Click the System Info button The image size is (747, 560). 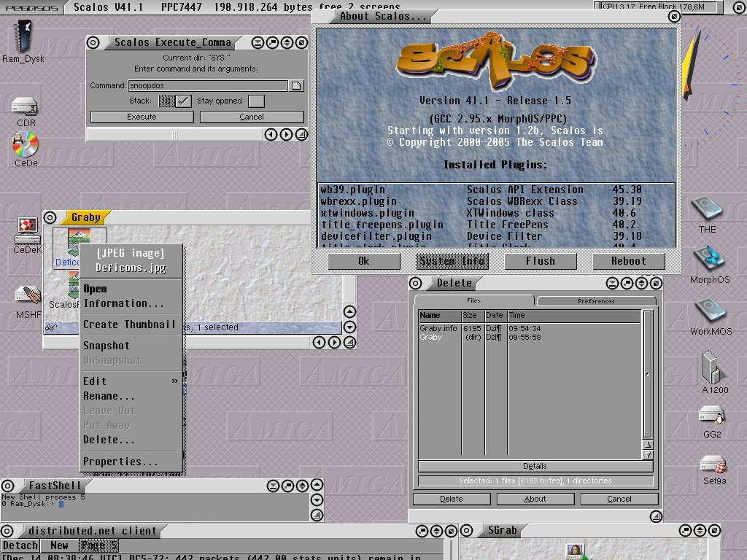coord(452,261)
